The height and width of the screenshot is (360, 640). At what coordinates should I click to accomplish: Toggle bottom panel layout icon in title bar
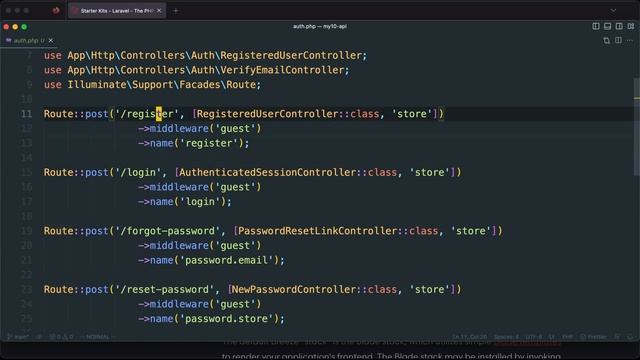click(607, 26)
